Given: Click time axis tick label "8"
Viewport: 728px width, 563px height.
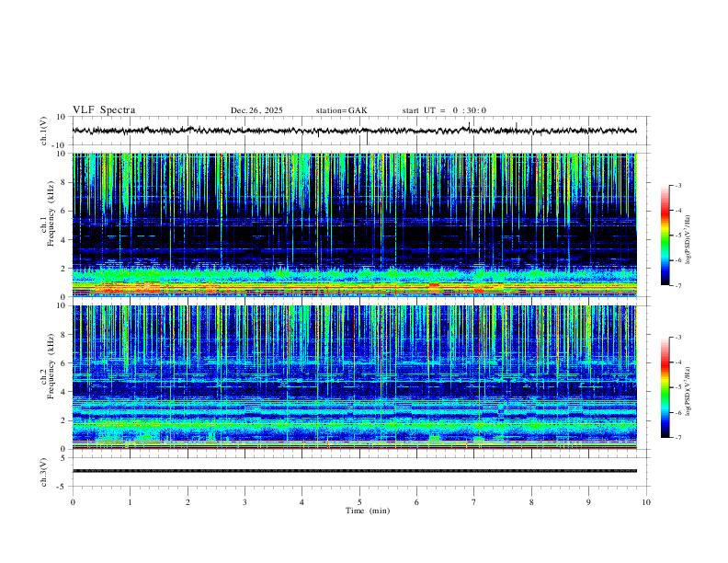Looking at the screenshot, I should 531,502.
